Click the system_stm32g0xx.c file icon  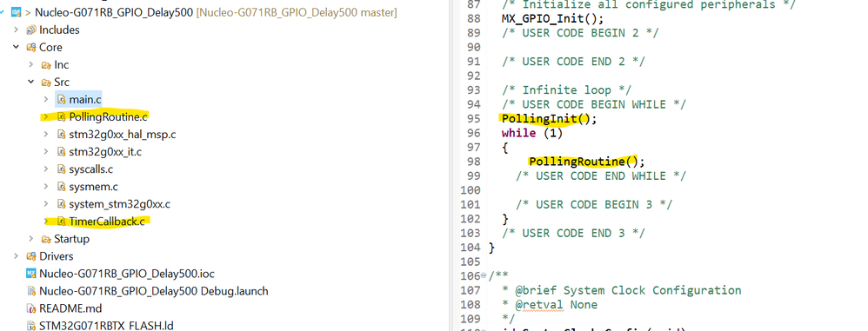point(62,204)
